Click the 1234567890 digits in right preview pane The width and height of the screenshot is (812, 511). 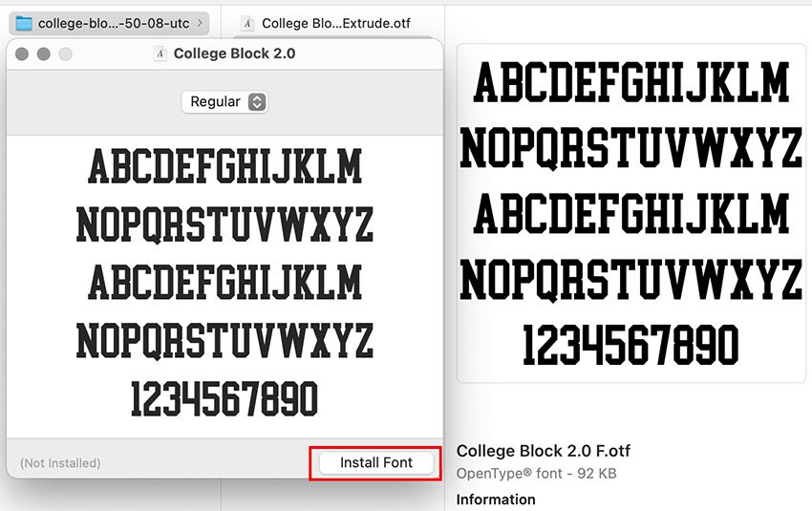(x=630, y=346)
